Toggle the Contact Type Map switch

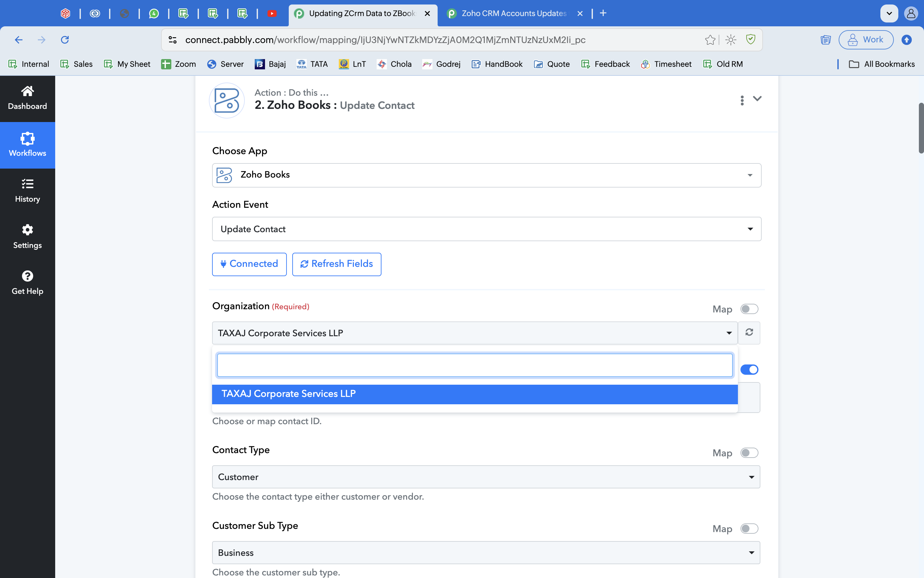749,453
